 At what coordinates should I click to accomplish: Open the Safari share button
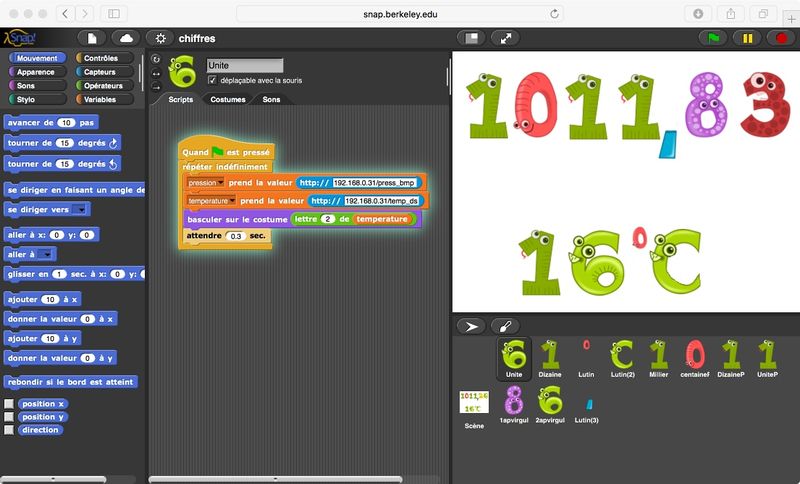point(731,14)
